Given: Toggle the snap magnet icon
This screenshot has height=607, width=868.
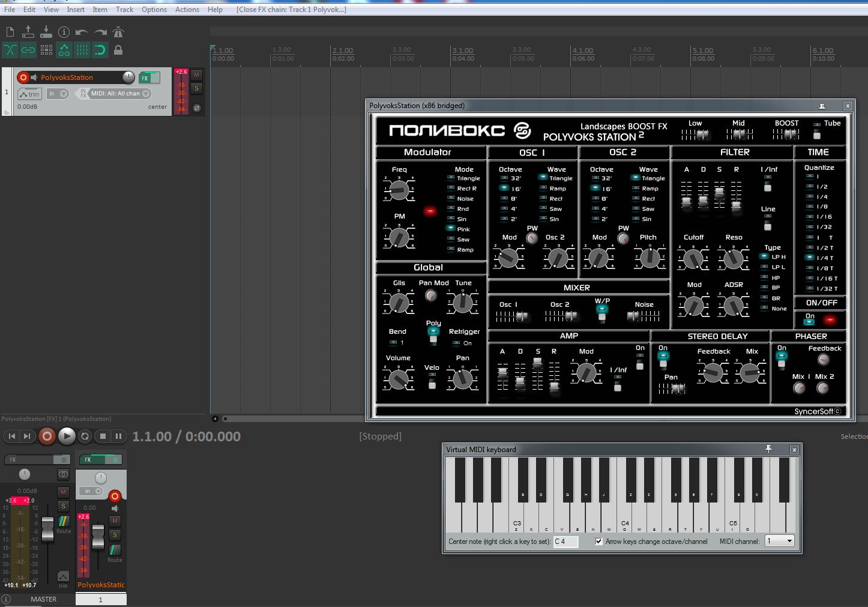Looking at the screenshot, I should (x=100, y=50).
